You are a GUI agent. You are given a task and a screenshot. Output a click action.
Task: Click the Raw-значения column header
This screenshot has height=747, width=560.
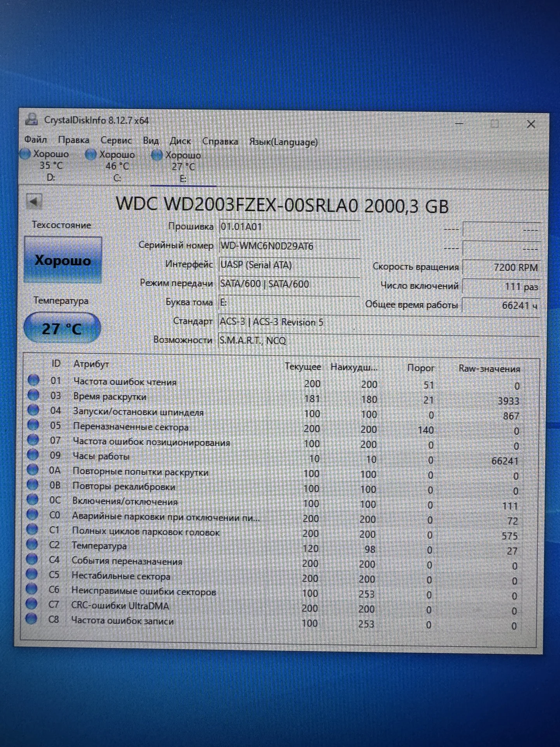coord(489,368)
